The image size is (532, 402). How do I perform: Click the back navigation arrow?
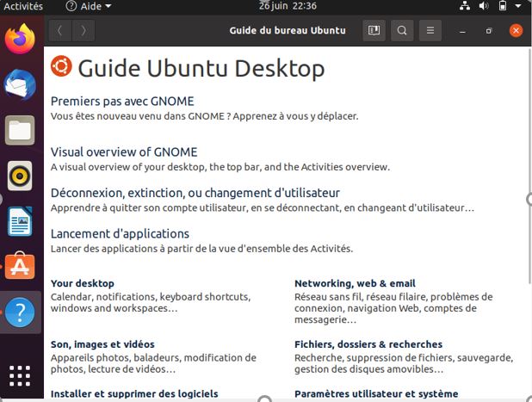coord(59,30)
